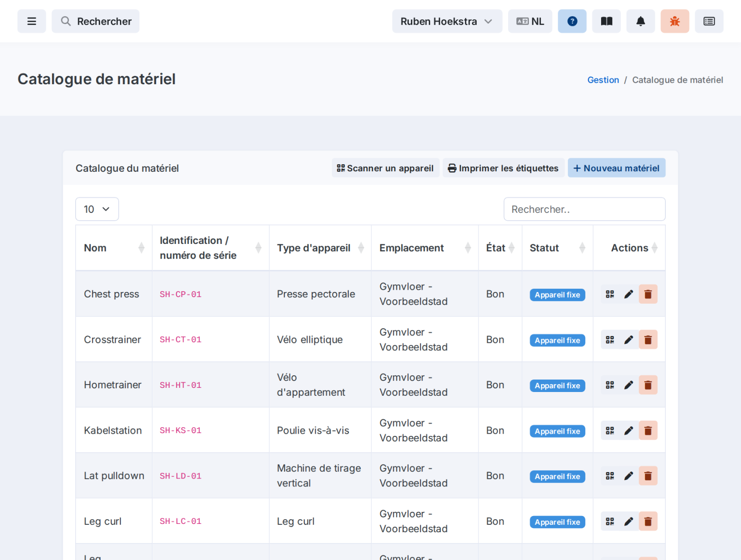Edit the Hometrainer entry
The height and width of the screenshot is (560, 741).
[x=628, y=385]
